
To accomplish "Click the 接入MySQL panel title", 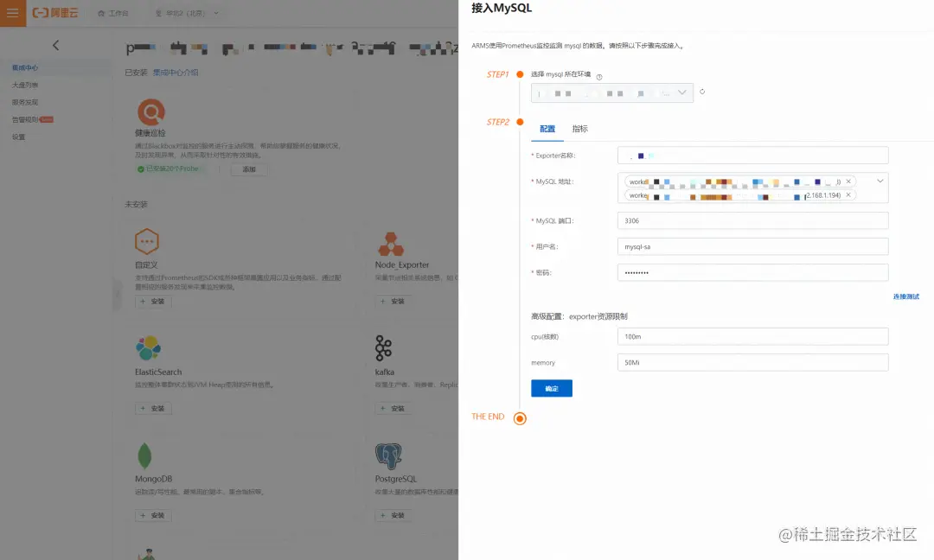I will [502, 9].
